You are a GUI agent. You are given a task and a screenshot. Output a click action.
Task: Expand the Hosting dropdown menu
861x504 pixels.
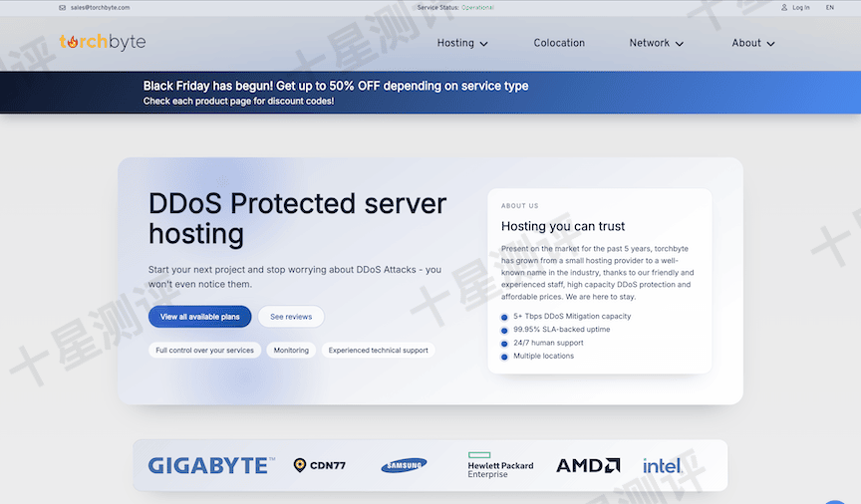click(462, 43)
